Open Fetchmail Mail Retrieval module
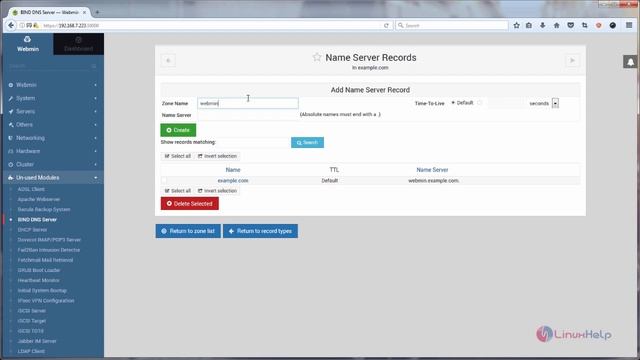 point(45,260)
